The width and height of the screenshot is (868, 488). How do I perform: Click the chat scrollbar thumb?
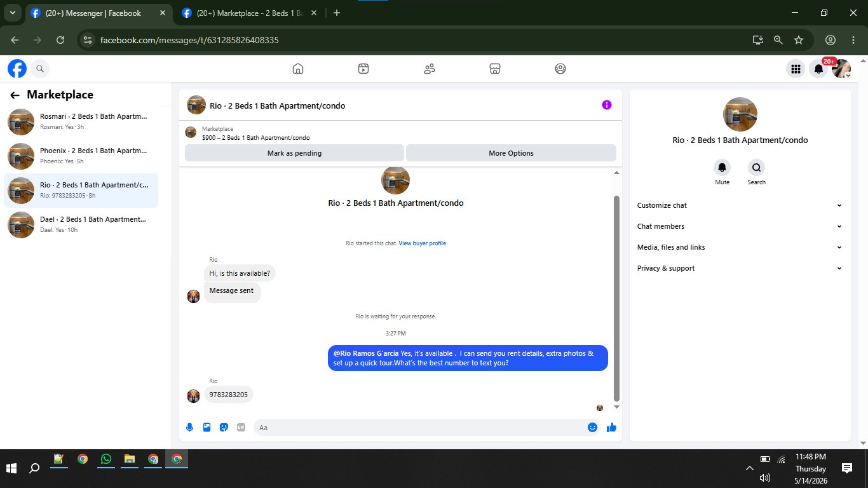616,297
